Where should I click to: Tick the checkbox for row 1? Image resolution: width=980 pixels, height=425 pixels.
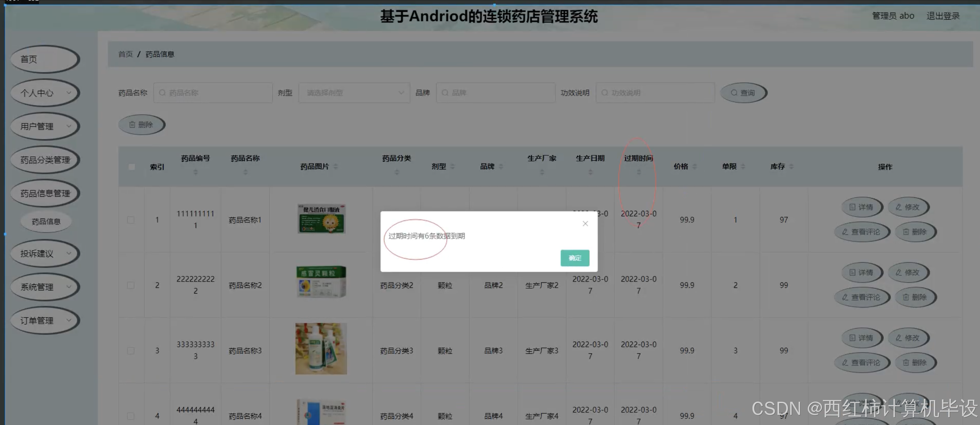pyautogui.click(x=130, y=220)
